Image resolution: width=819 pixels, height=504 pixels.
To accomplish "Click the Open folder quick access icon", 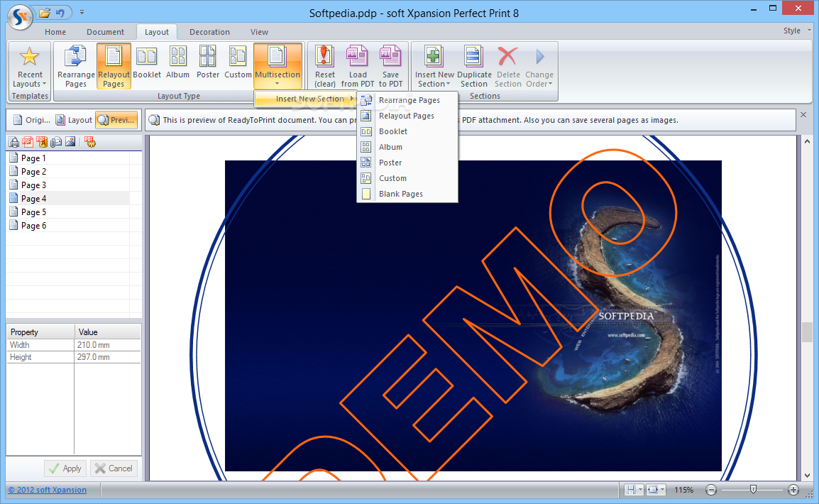I will [x=45, y=13].
